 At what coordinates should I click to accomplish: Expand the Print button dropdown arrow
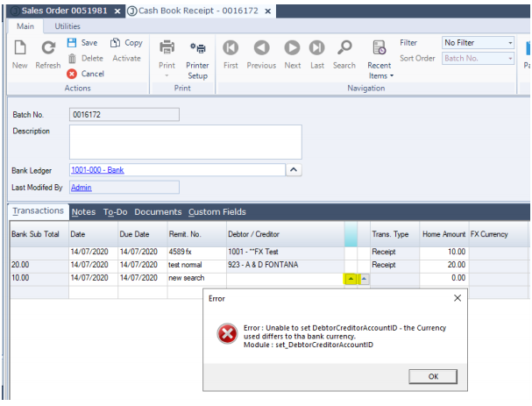pos(167,75)
